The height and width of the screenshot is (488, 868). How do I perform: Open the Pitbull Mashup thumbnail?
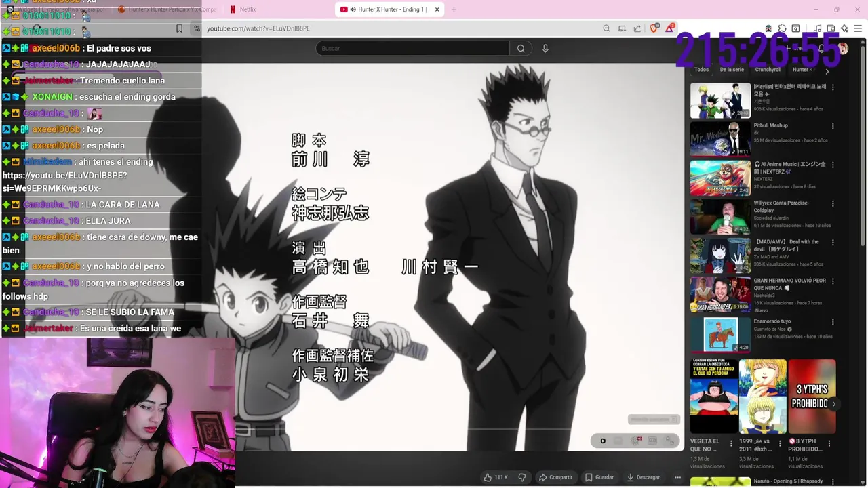click(720, 139)
